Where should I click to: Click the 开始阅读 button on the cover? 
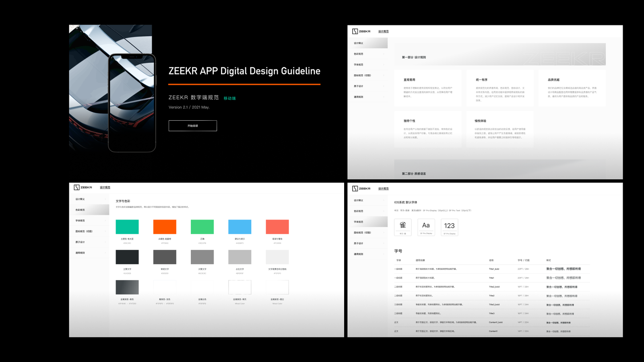(192, 126)
